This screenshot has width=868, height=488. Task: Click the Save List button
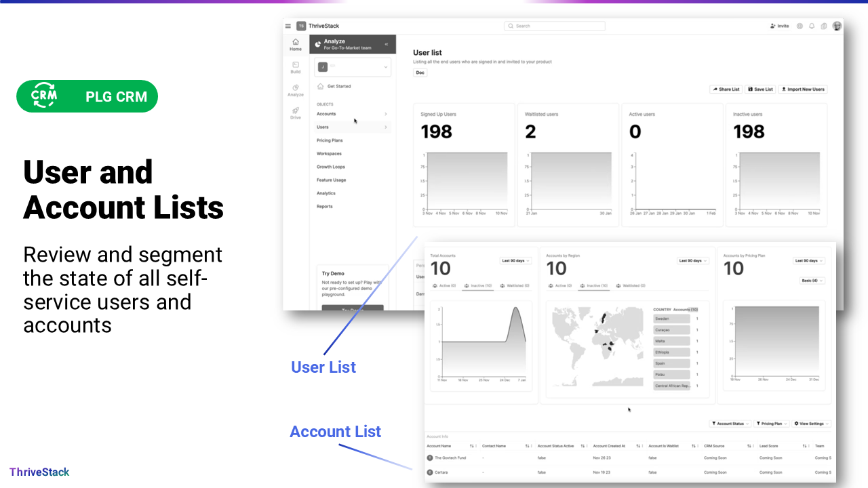(x=760, y=89)
